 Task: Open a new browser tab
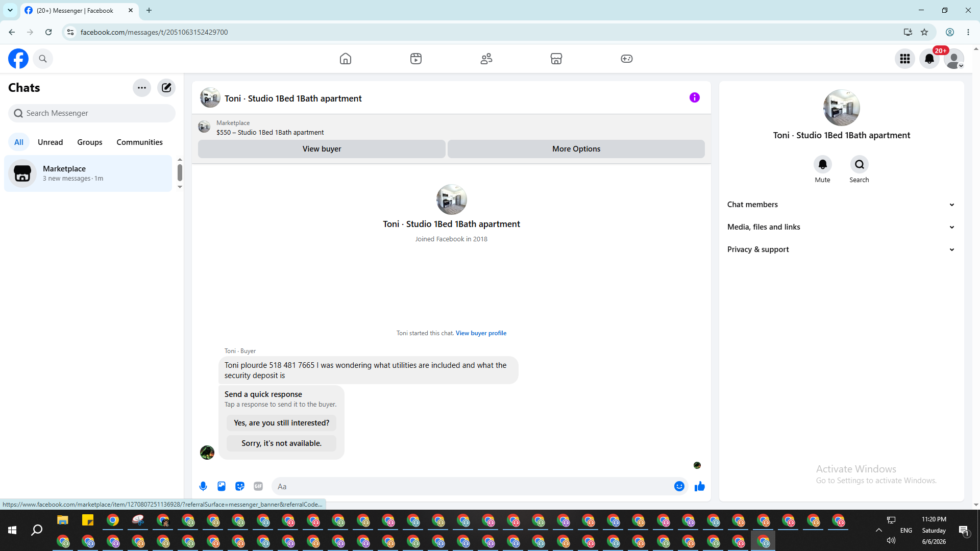[149, 10]
